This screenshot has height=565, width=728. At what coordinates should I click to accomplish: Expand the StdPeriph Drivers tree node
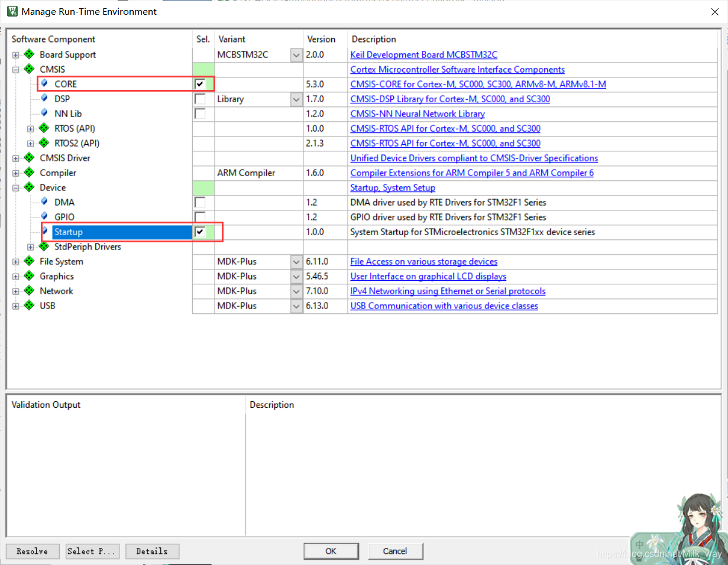31,247
